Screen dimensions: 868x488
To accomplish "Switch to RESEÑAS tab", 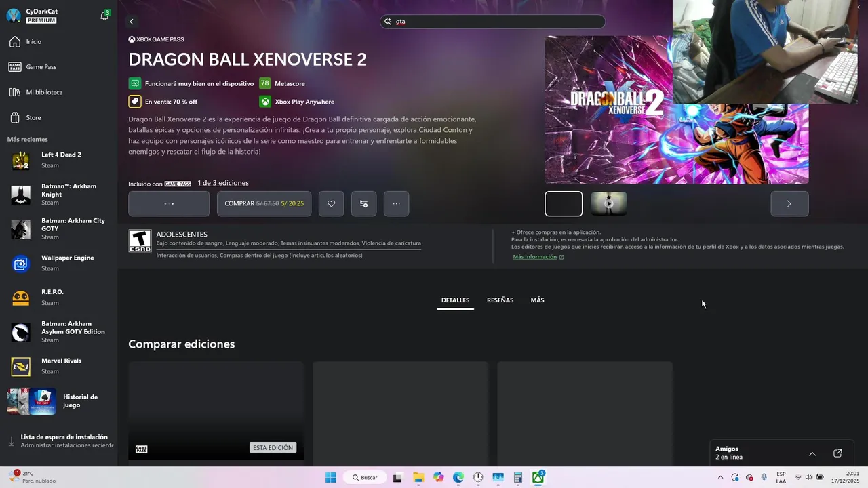I will point(500,300).
